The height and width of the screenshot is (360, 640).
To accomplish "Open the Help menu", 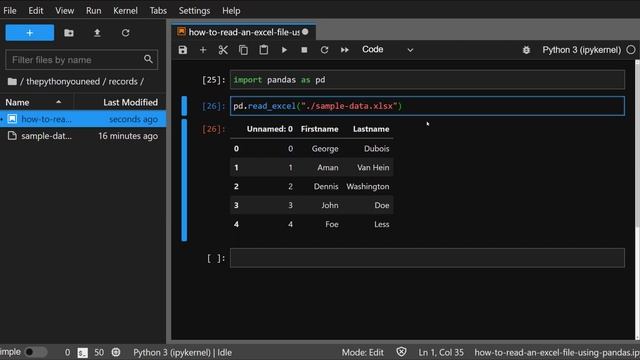I will pos(231,11).
